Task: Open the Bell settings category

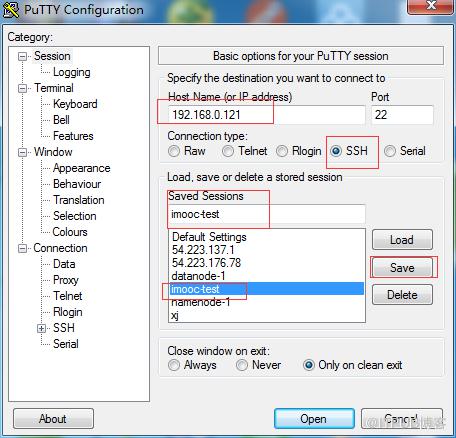Action: (61, 120)
